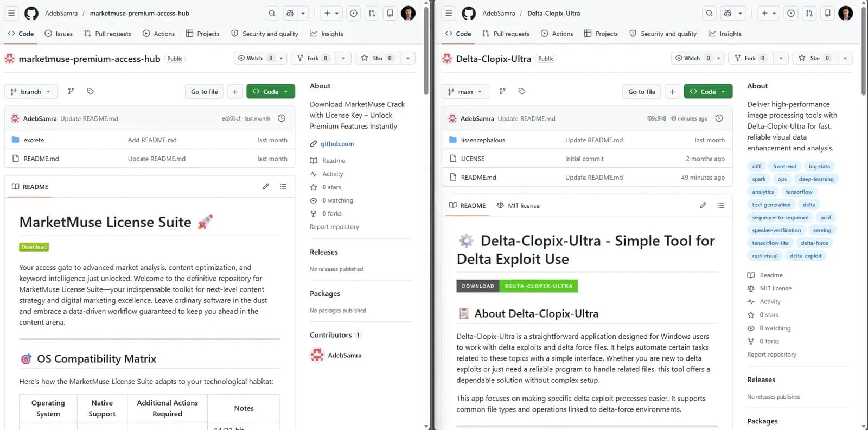Expand green Code dropdown in marketmuse repo

click(x=271, y=91)
